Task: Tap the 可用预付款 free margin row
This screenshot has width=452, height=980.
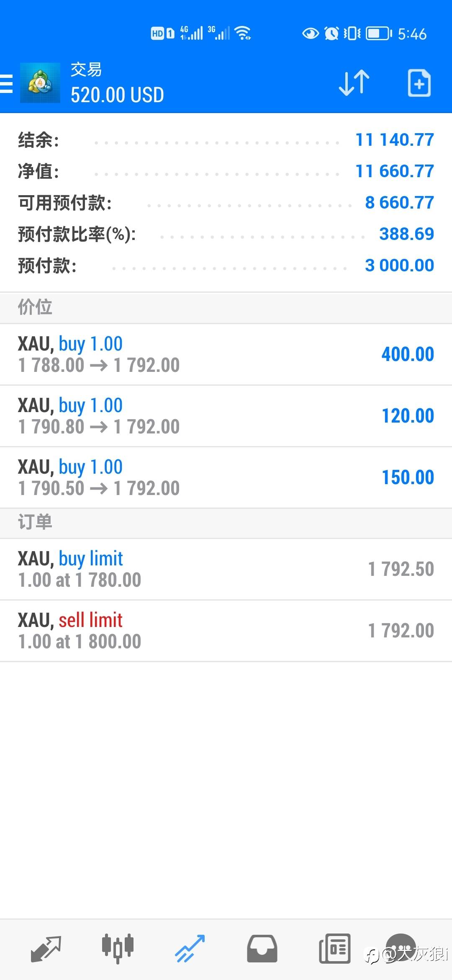Action: coord(226,203)
